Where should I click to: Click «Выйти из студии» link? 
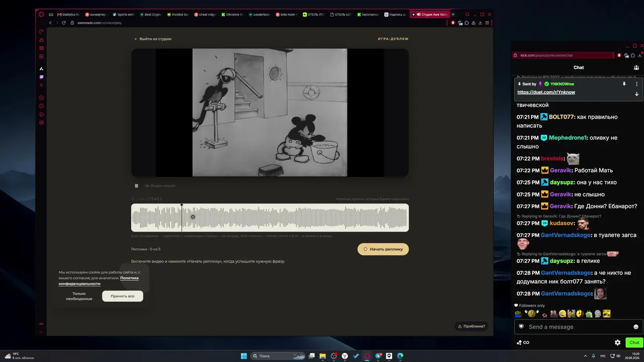[153, 39]
